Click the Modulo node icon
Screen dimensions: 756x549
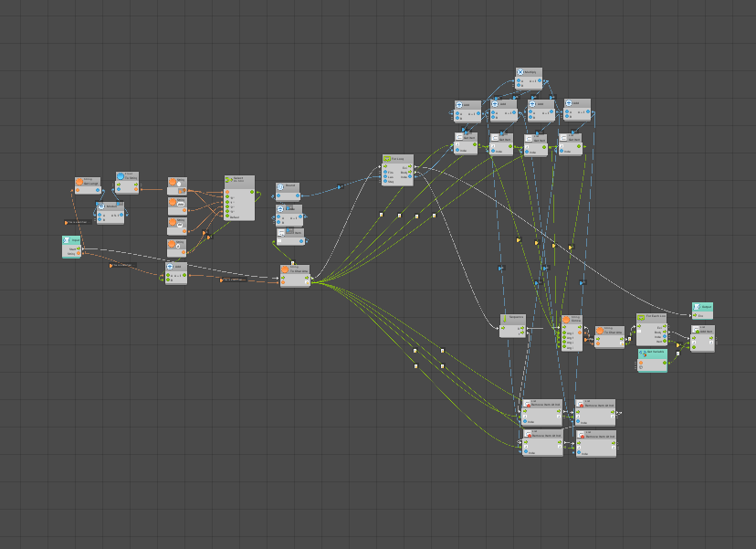(101, 206)
